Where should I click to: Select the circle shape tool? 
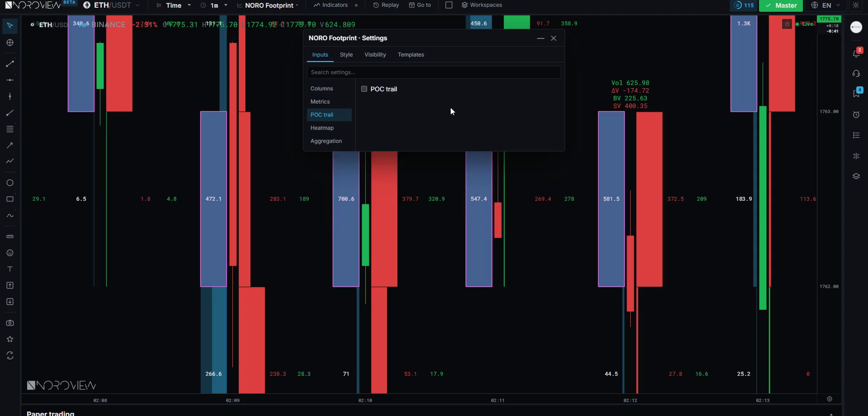coord(10,183)
